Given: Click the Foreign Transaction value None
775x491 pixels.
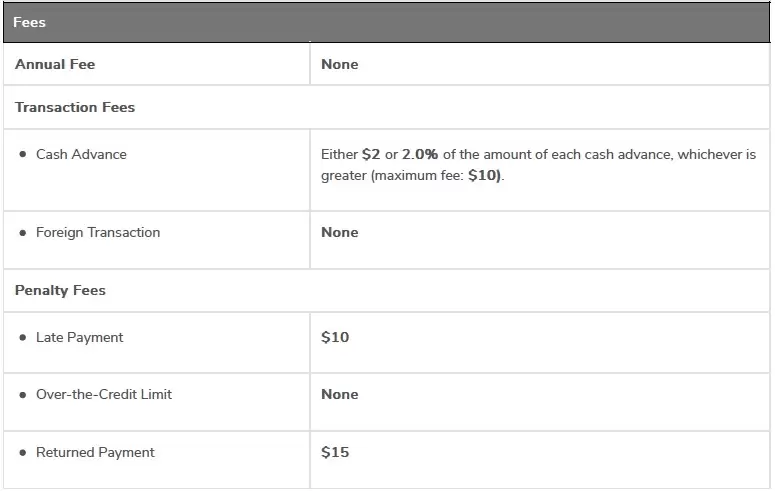Looking at the screenshot, I should (339, 232).
